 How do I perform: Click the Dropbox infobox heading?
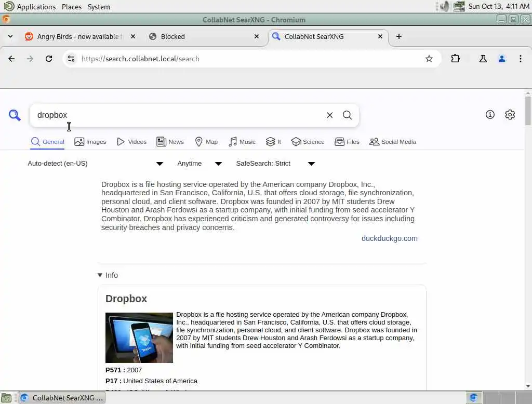point(126,299)
